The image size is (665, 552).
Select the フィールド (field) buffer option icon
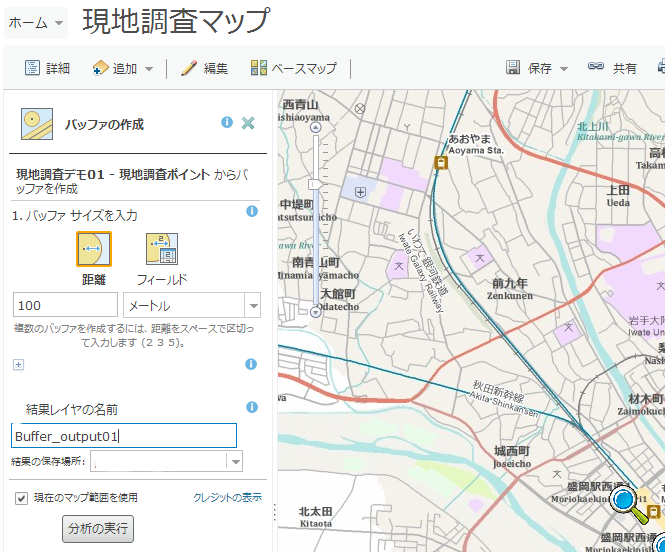(161, 248)
